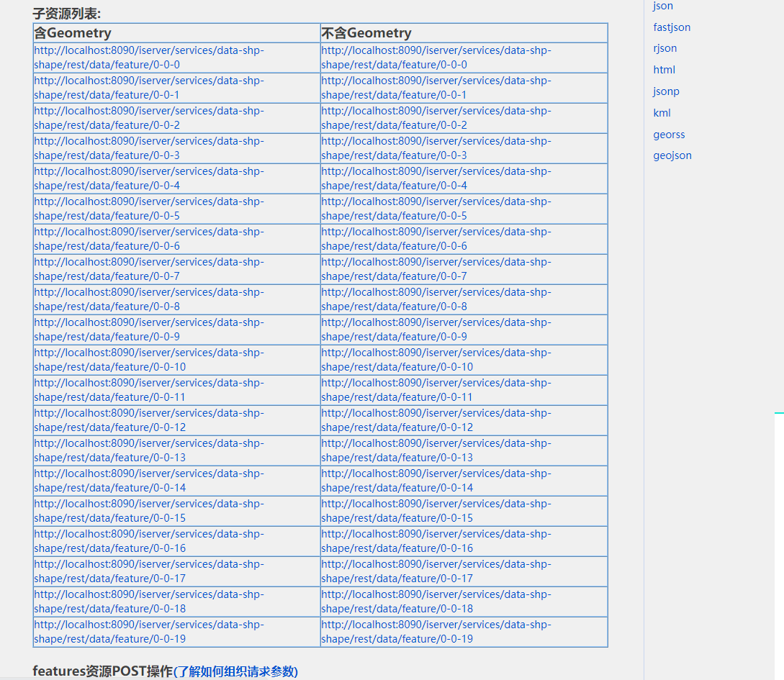Select the rjson output format
The image size is (784, 680).
pyautogui.click(x=664, y=48)
